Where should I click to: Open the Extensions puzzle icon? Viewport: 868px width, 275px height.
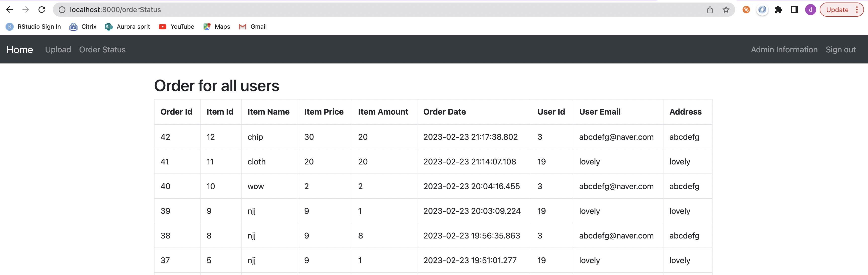tap(778, 10)
